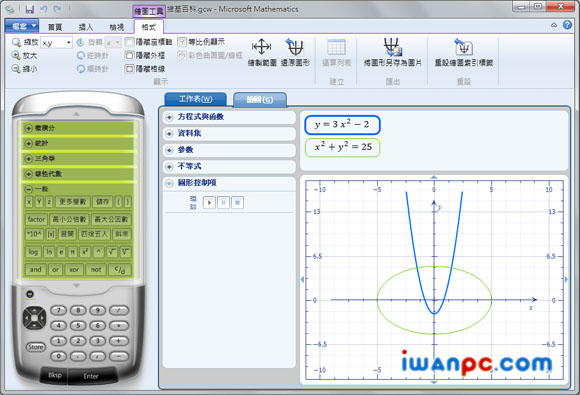Open help via the question mark icon
Screen dimensions: 580x395
[x=567, y=25]
